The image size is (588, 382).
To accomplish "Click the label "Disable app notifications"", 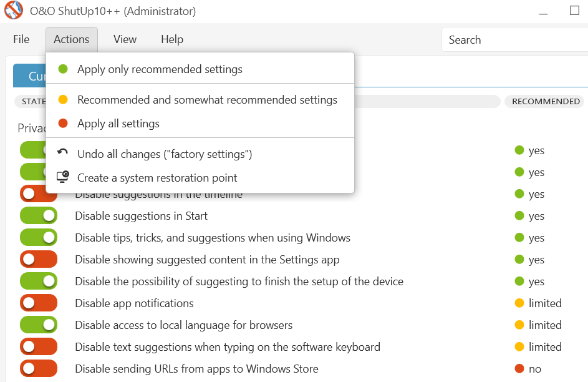I will coord(134,303).
